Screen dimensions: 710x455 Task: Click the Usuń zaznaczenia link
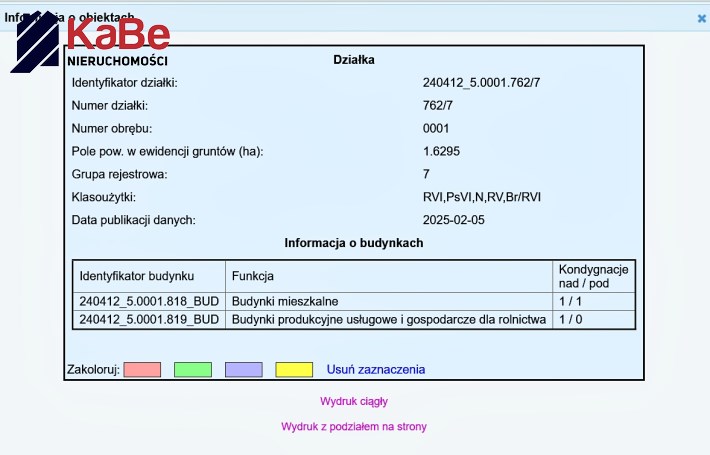point(376,369)
